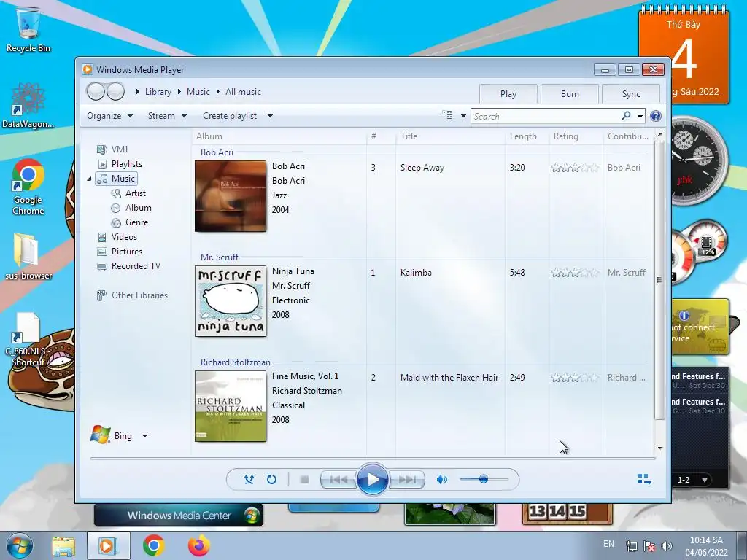Open Videos library

tap(117, 237)
